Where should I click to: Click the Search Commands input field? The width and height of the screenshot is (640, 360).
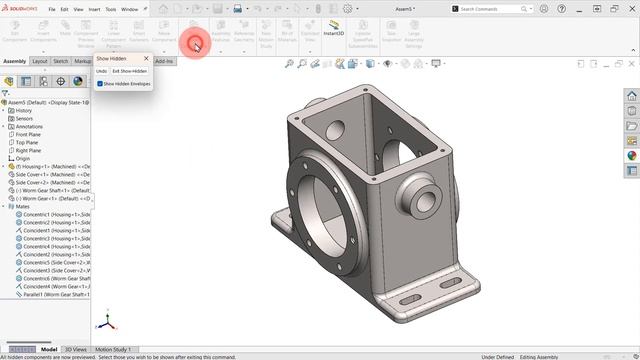(490, 9)
